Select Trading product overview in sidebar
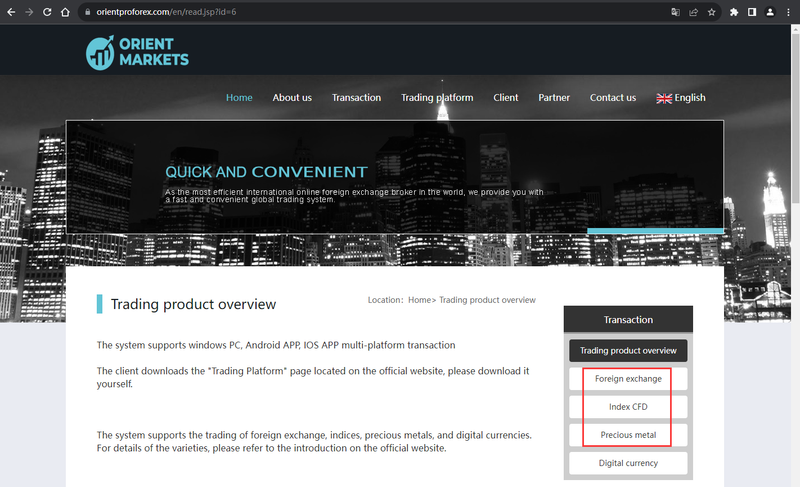Screen dimensions: 800x487 (628, 350)
